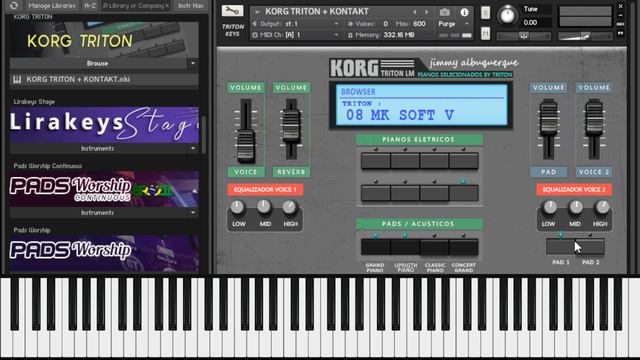Screen dimensions: 640x360
Task: Toggle first Pianos Eletricos bottom-row button
Action: (376, 193)
